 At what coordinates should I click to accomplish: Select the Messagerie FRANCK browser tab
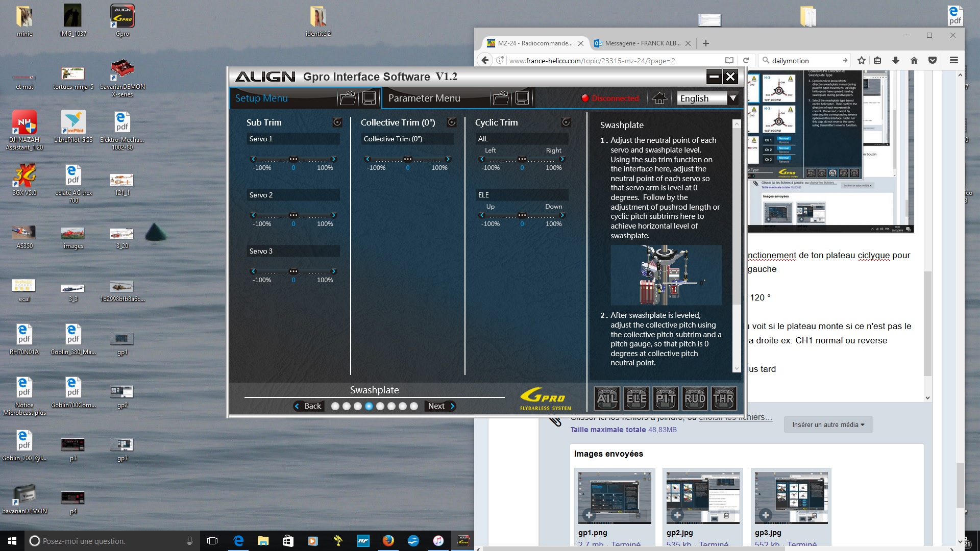pos(642,43)
